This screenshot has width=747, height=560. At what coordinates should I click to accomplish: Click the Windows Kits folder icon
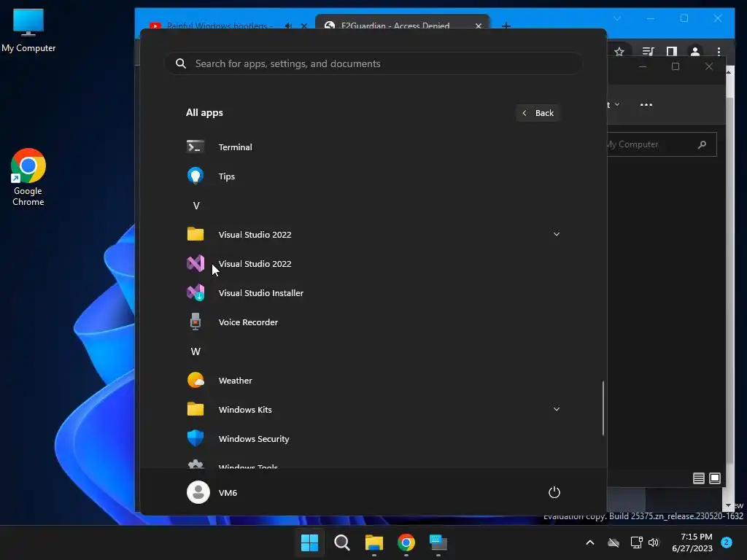click(196, 409)
